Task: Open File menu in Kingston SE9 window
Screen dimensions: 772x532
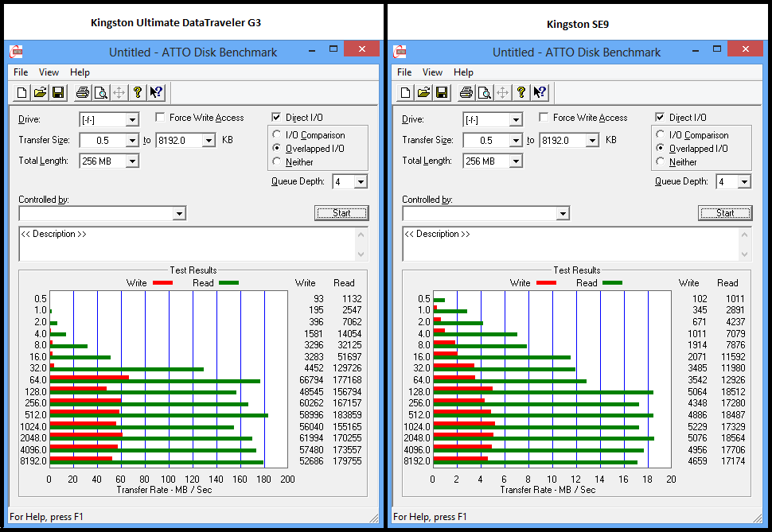Action: 404,72
